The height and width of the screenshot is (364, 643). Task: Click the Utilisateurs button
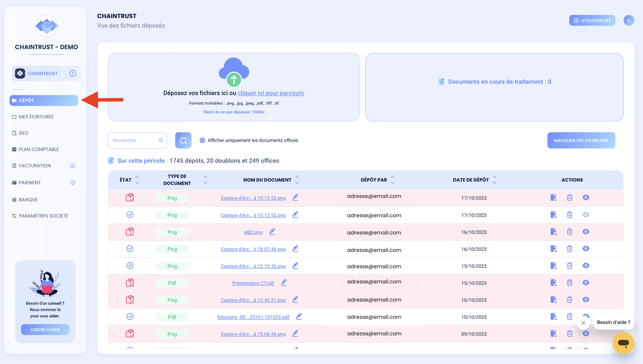click(x=592, y=21)
